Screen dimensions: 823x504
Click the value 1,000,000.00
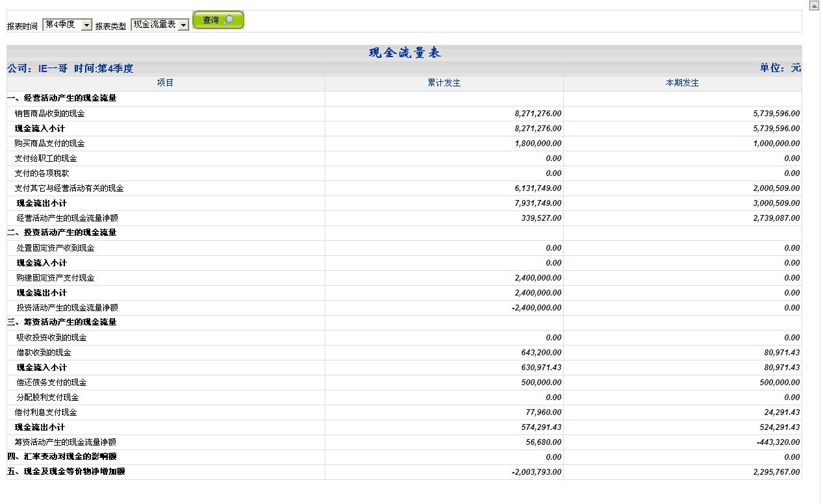coord(776,144)
